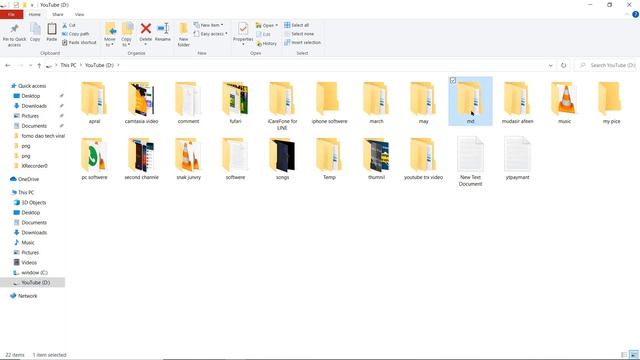
Task: Switch to details view in the status bar
Action: [x=624, y=355]
